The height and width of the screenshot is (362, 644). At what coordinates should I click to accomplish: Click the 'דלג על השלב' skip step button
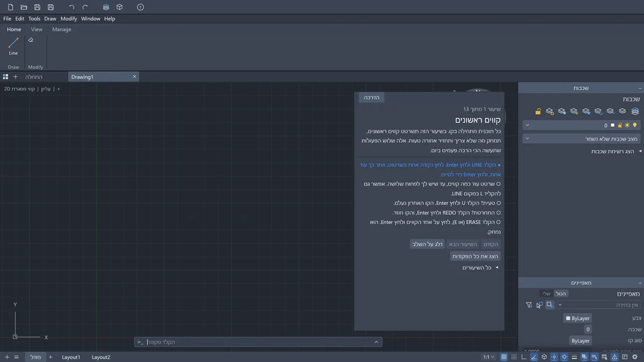(427, 244)
